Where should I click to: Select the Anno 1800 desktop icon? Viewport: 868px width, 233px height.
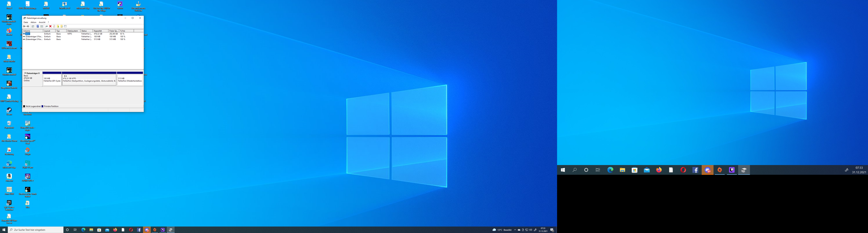click(x=9, y=191)
